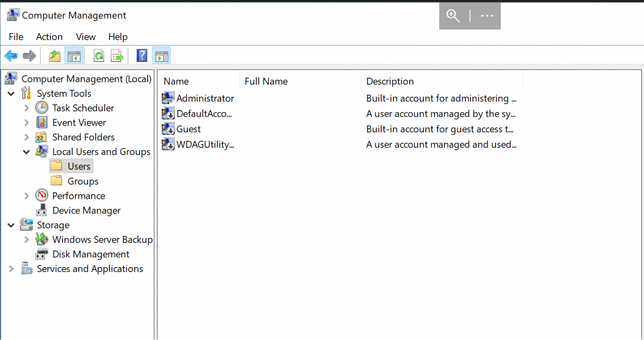
Task: Collapse the Local Users and Groups node
Action: point(26,152)
